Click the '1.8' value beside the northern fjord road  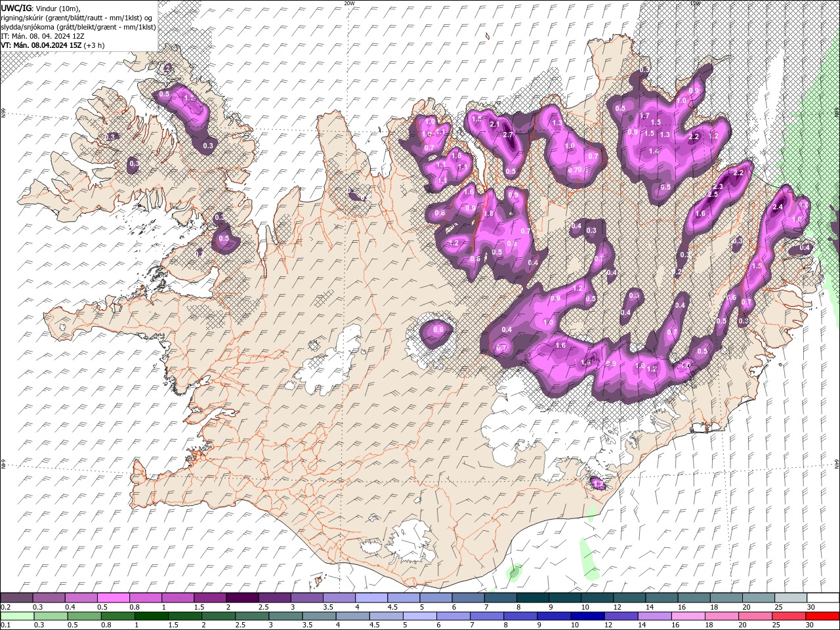(x=488, y=214)
